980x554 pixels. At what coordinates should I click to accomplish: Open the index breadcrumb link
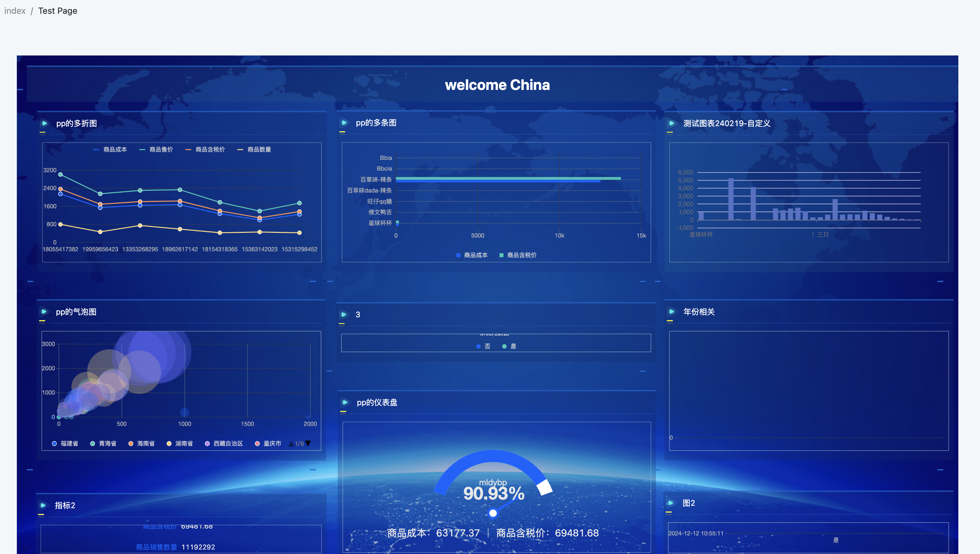click(15, 11)
